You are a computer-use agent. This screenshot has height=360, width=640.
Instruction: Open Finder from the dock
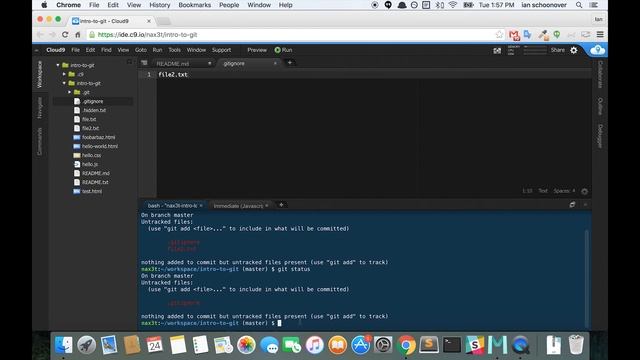(64, 345)
